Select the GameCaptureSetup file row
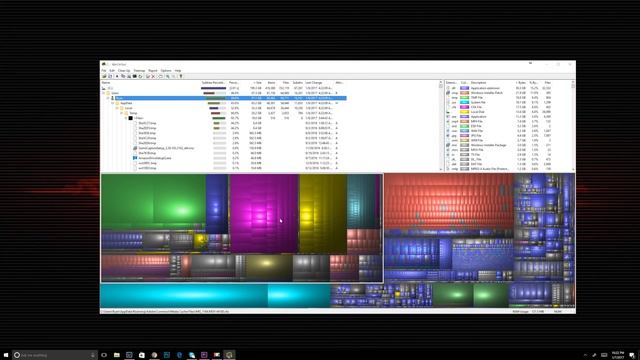 (x=224, y=148)
